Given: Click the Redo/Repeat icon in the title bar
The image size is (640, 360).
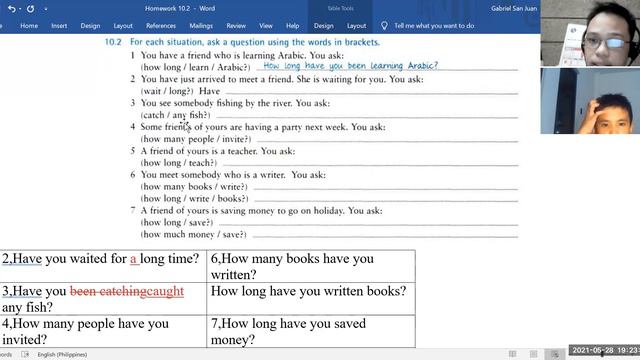Looking at the screenshot, I should pos(31,9).
